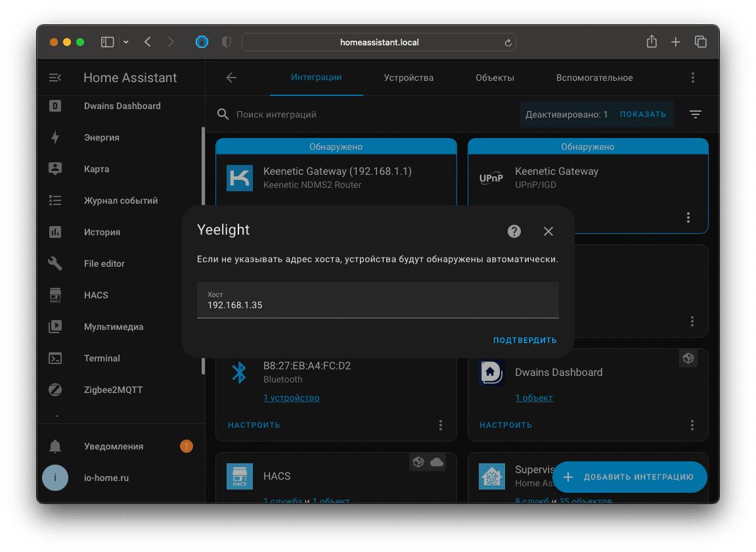Open Yeelight dialog help icon
Image resolution: width=756 pixels, height=552 pixels.
pyautogui.click(x=514, y=231)
